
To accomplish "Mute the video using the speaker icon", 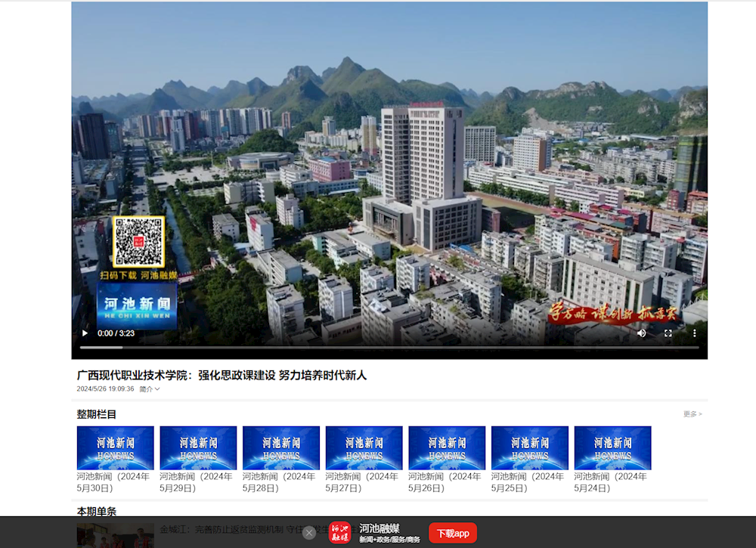I will [x=641, y=333].
